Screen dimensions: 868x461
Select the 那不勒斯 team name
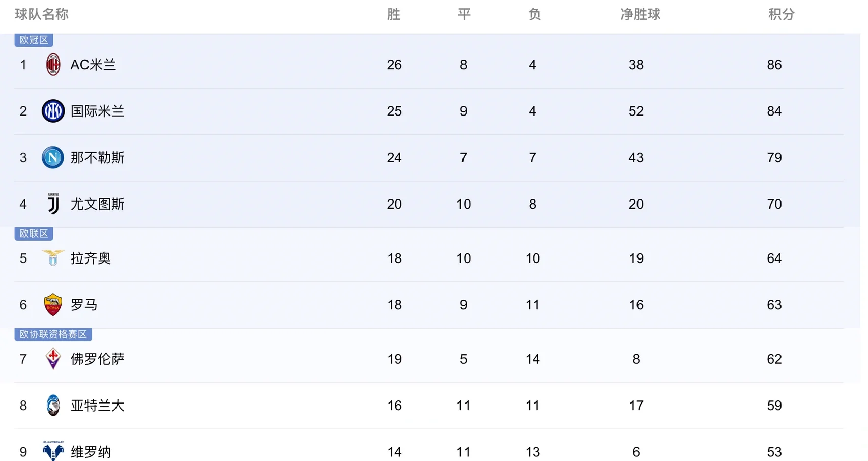click(x=97, y=158)
